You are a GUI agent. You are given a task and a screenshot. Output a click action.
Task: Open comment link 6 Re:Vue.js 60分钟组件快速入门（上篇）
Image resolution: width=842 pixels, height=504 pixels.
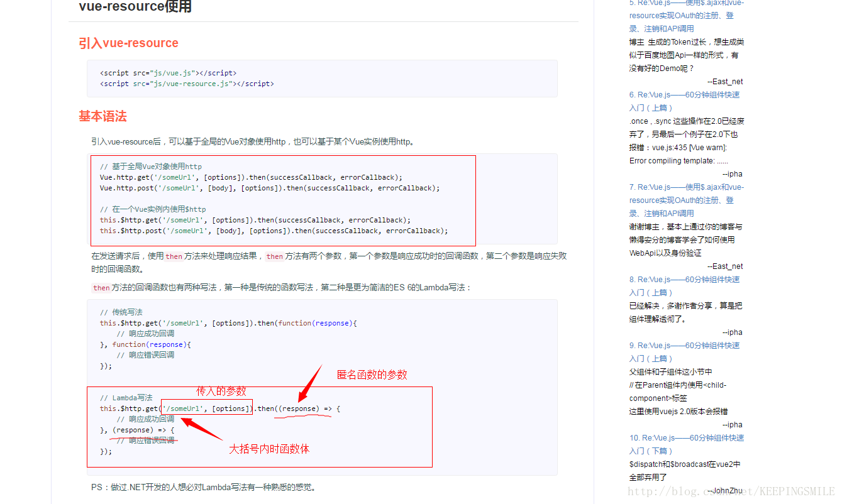pyautogui.click(x=685, y=101)
